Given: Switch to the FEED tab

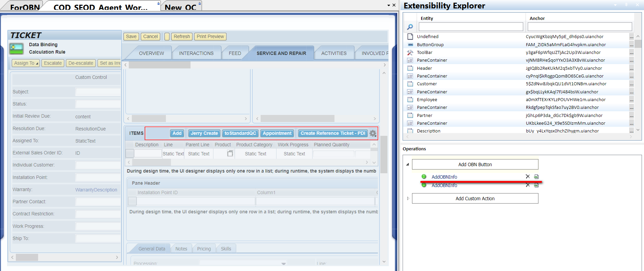Looking at the screenshot, I should (x=235, y=53).
